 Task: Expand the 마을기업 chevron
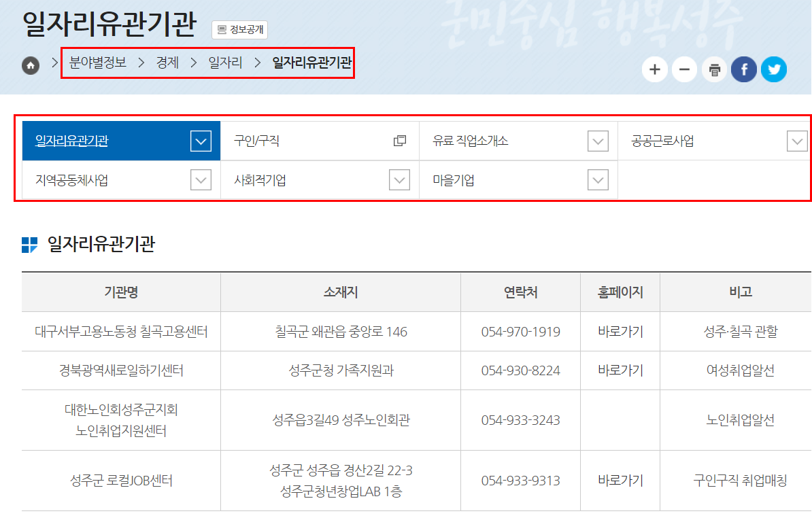pyautogui.click(x=598, y=180)
